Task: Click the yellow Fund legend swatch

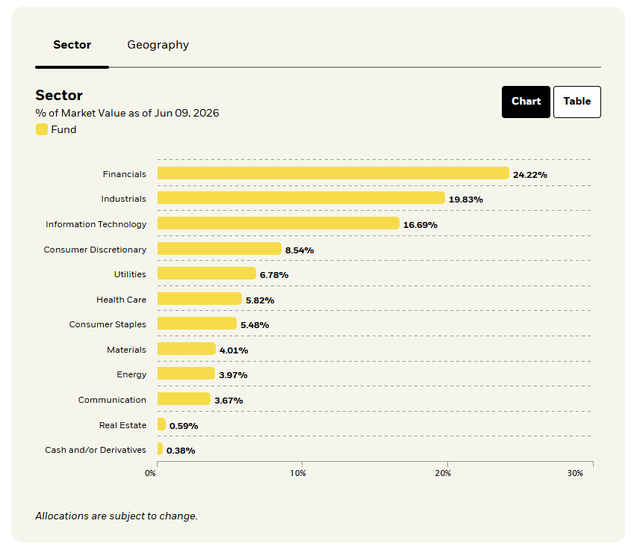Action: click(42, 129)
